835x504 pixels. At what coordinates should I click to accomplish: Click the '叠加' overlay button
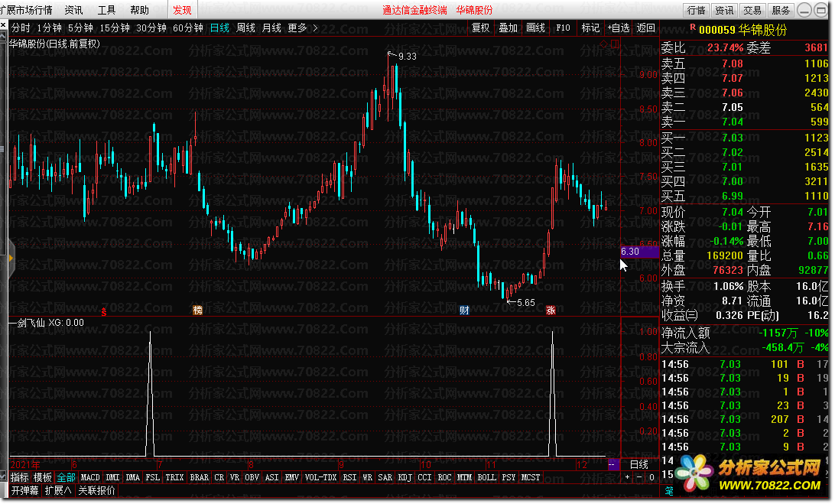(x=508, y=28)
